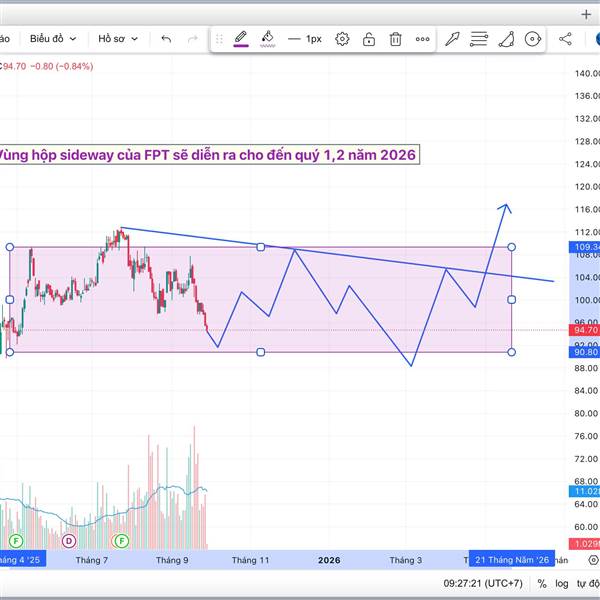Click the Tháng 11 time axis label
This screenshot has height=600, width=600.
point(251,560)
